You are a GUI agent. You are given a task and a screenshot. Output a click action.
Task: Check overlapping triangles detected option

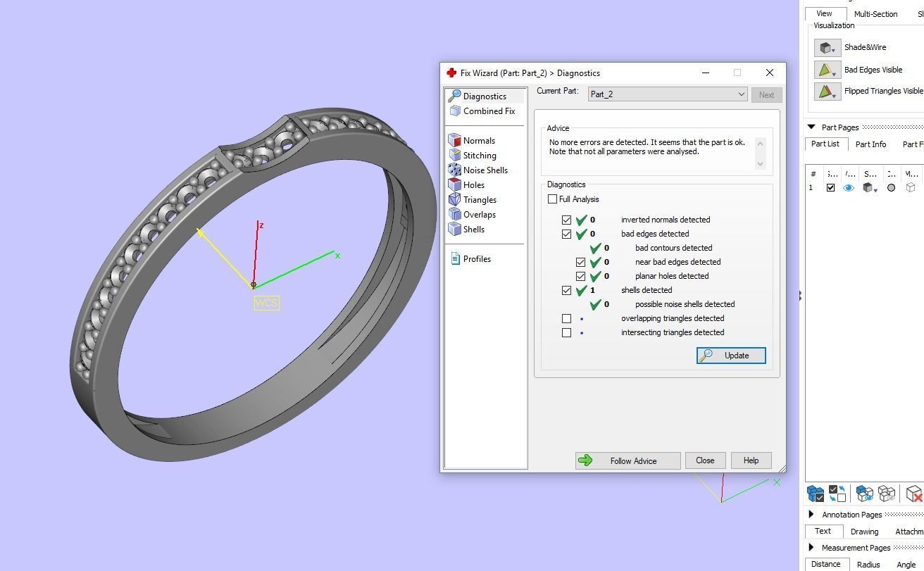point(567,318)
